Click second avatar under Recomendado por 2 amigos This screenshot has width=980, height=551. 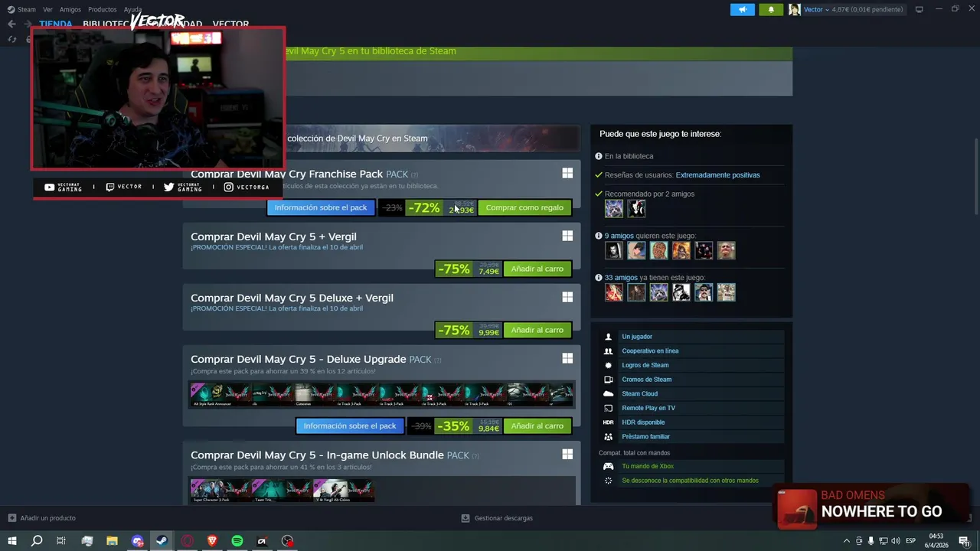point(636,208)
